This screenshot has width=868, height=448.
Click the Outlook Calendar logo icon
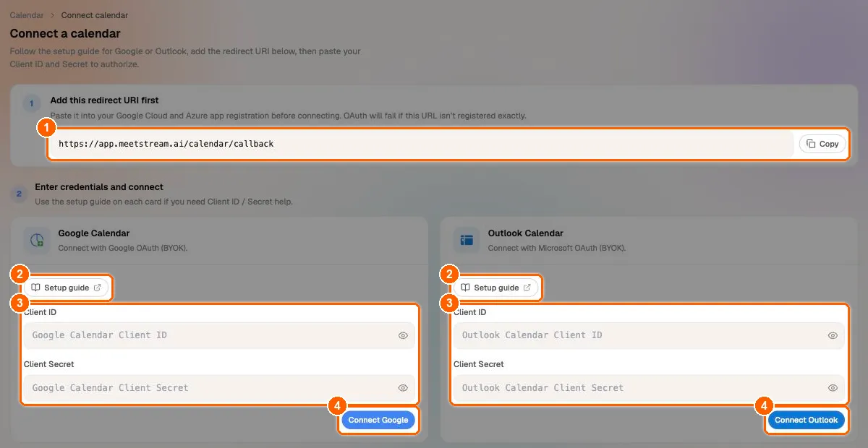pos(465,240)
